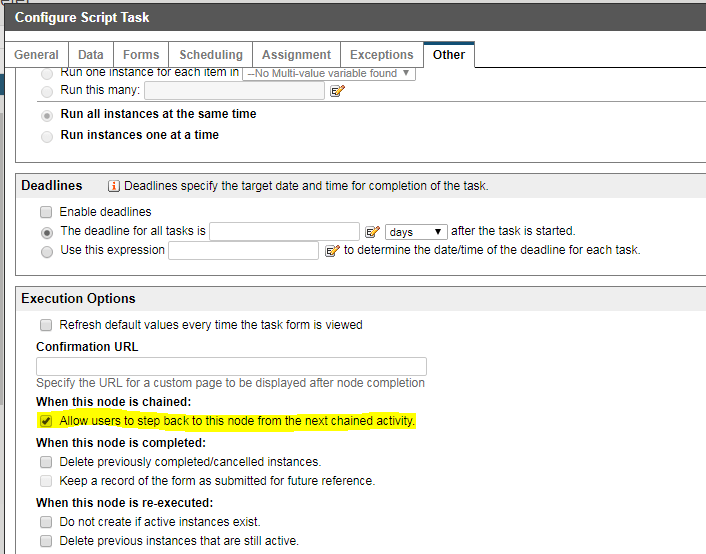Choose Run all instances at the same time

(47, 116)
